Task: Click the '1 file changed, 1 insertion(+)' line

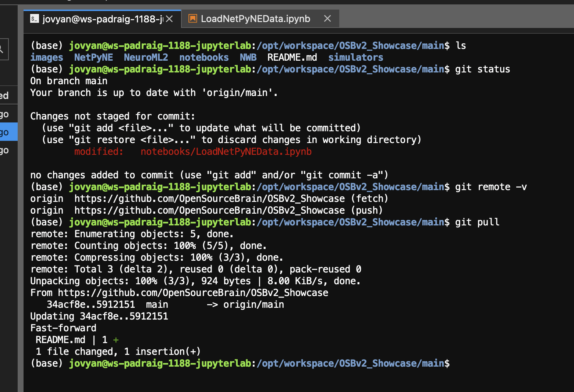Action: (118, 352)
